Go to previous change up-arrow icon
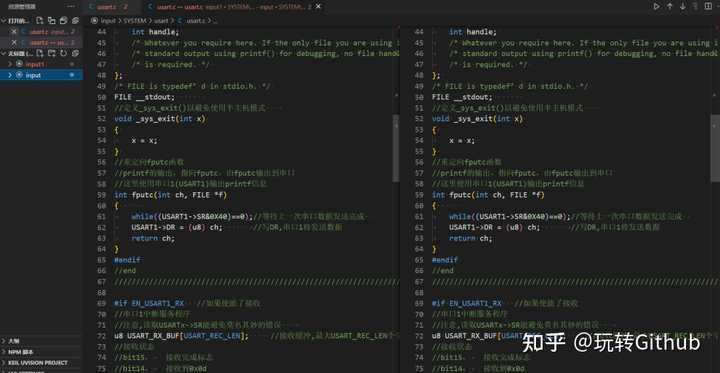720x373 pixels. [670, 6]
